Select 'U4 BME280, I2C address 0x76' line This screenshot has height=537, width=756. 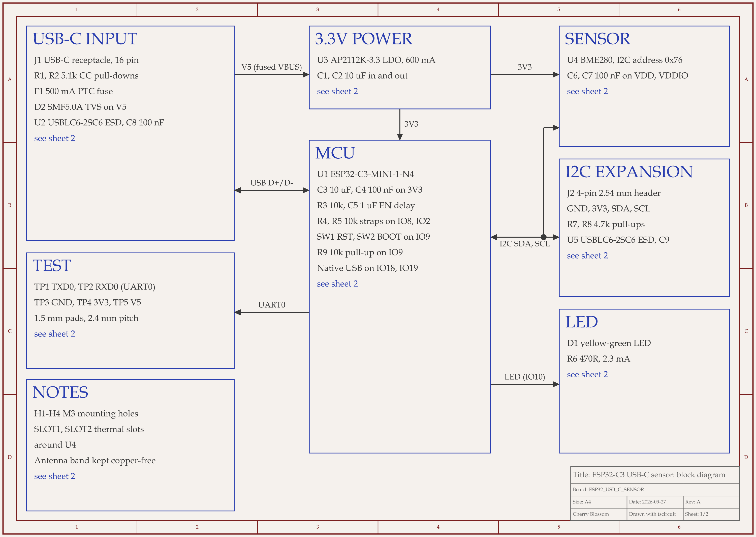(624, 60)
